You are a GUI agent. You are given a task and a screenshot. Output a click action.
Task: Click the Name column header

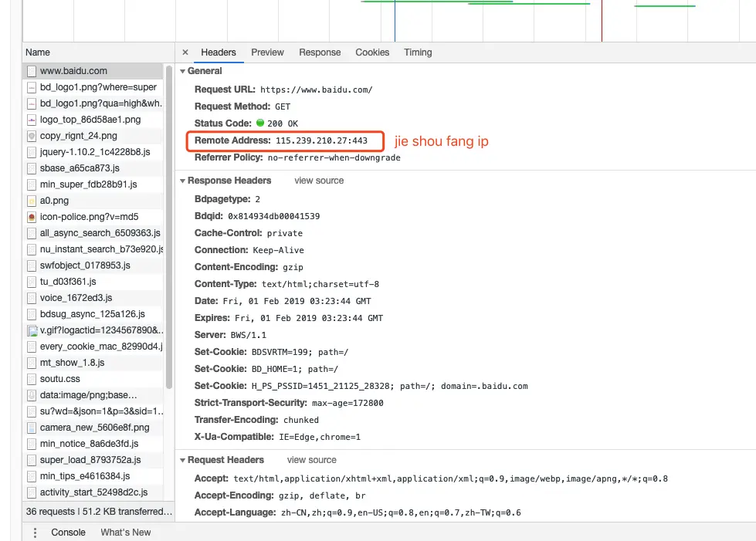pos(98,52)
